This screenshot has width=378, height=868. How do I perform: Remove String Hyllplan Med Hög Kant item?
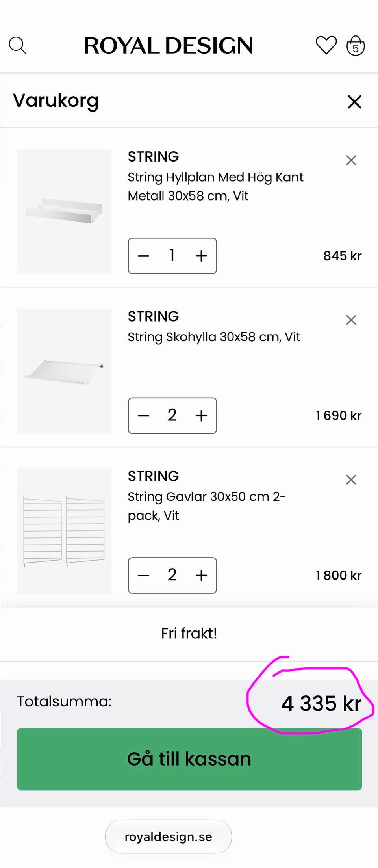tap(351, 160)
